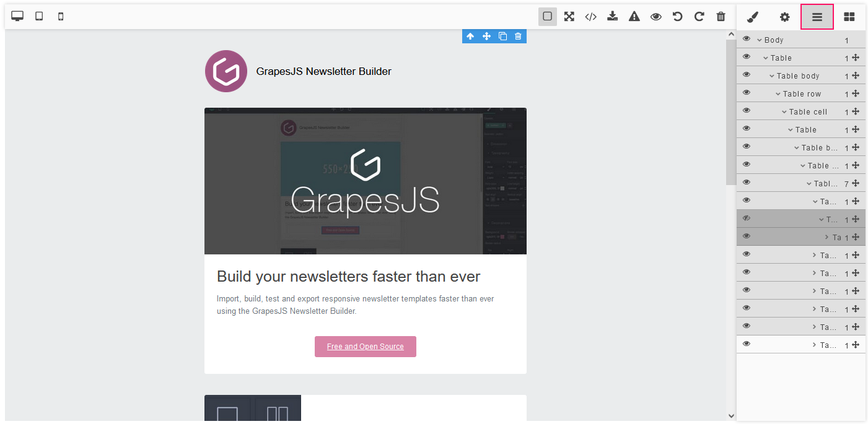
Task: Hide the Table cell layer
Action: tap(747, 111)
